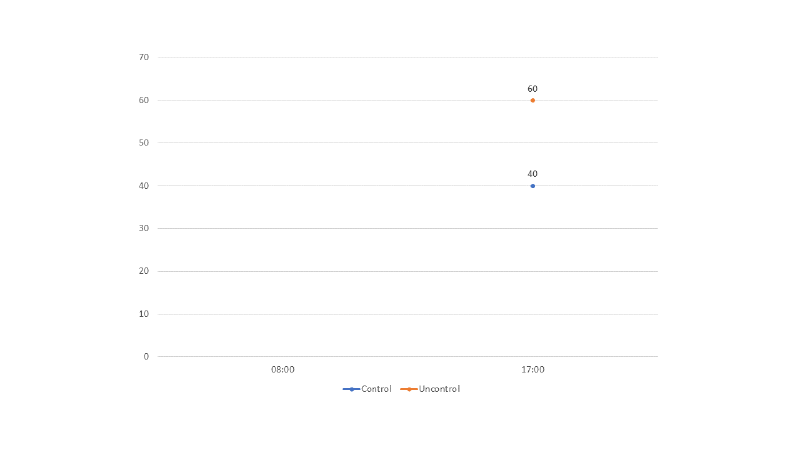Select the orange Uncontrol legend marker
Screen dimensions: 800x450
coord(410,389)
